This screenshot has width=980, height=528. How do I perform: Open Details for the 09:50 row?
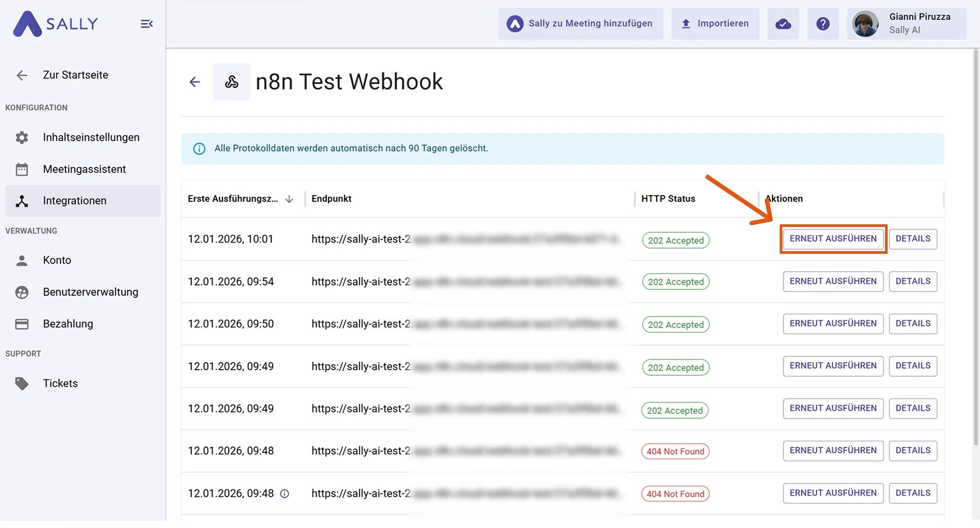pos(913,324)
